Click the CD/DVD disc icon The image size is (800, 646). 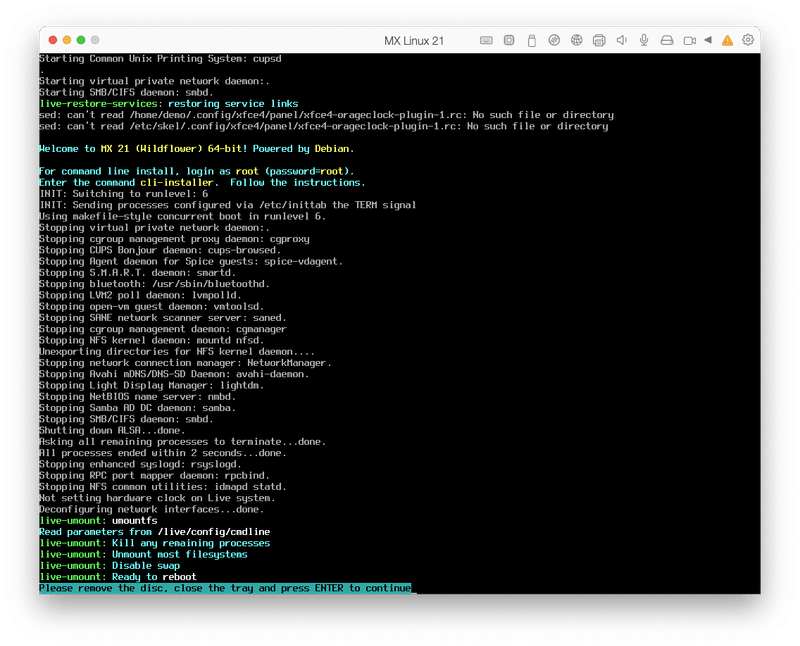tap(554, 40)
